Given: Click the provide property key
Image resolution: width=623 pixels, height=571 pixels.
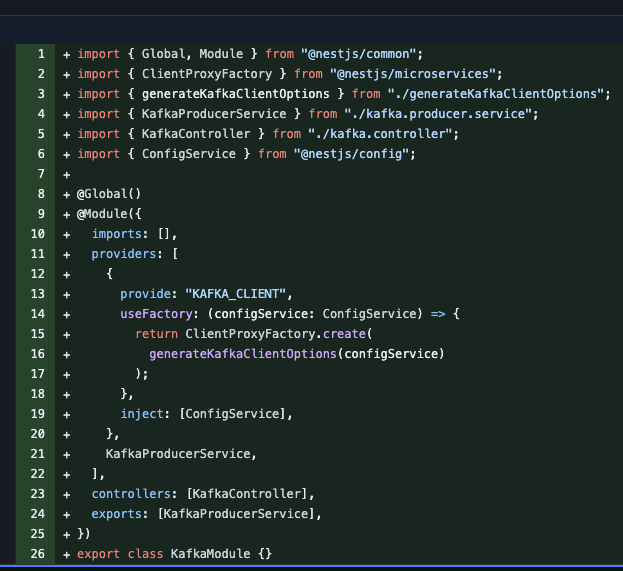Looking at the screenshot, I should tap(145, 294).
